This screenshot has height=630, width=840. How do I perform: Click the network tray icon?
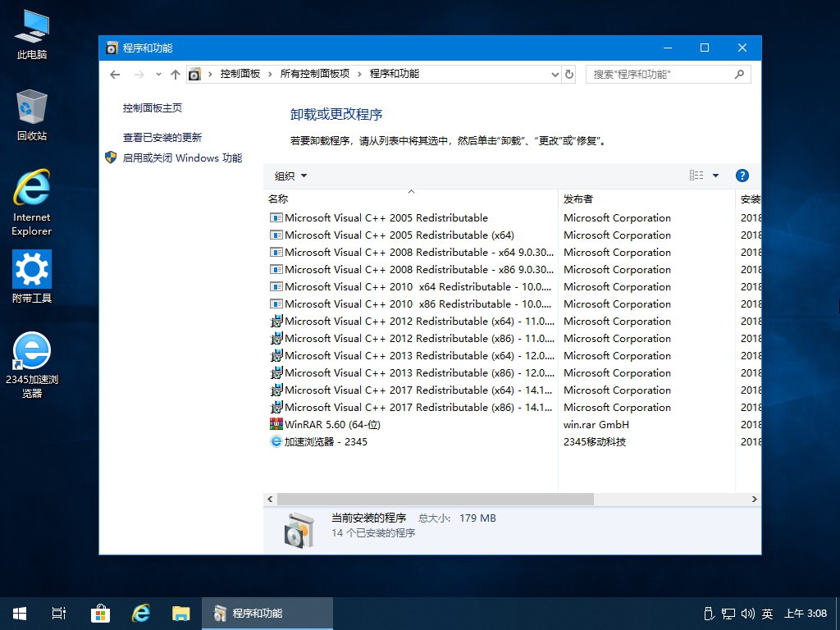tap(728, 614)
